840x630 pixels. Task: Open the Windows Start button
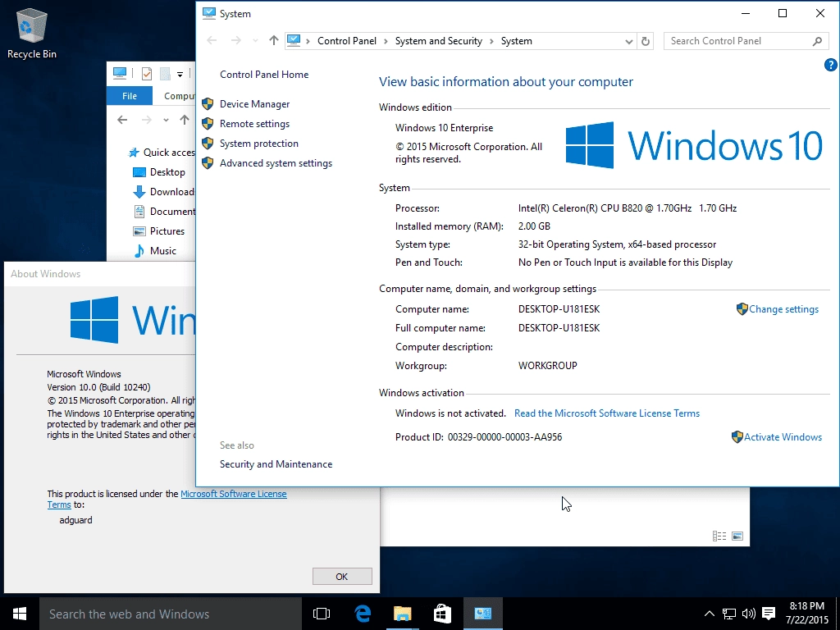(20, 614)
